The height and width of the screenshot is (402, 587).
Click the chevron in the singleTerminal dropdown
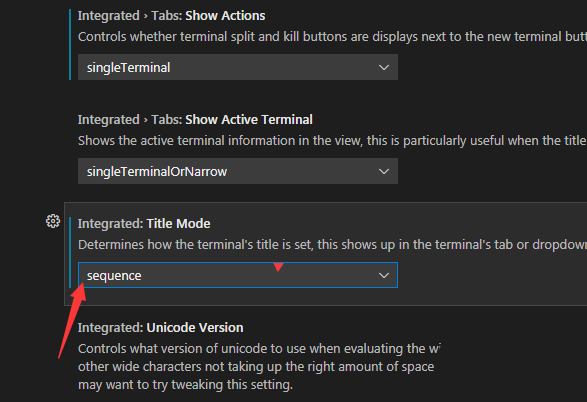pos(384,67)
